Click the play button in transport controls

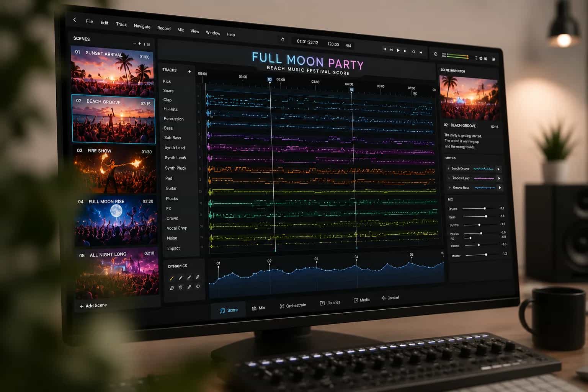(398, 50)
